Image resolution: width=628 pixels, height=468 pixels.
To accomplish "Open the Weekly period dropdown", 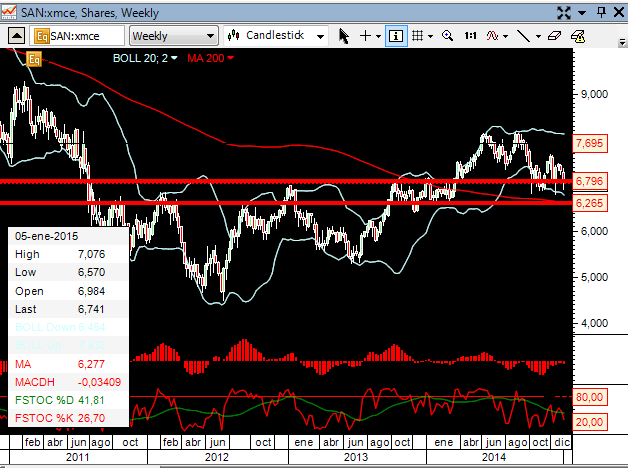I will coord(173,36).
